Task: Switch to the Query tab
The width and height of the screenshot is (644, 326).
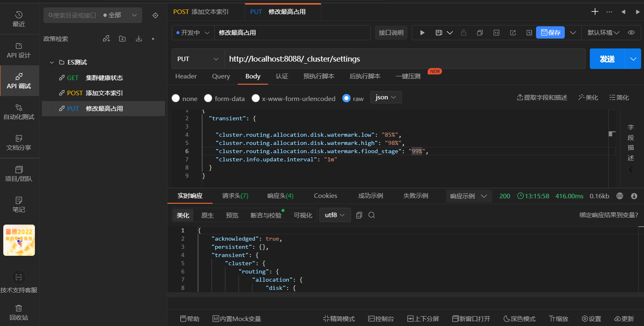Action: pos(221,76)
